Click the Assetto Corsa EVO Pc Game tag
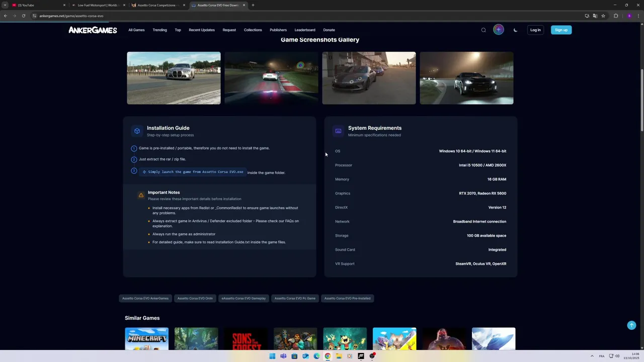644x362 pixels. coord(295,298)
